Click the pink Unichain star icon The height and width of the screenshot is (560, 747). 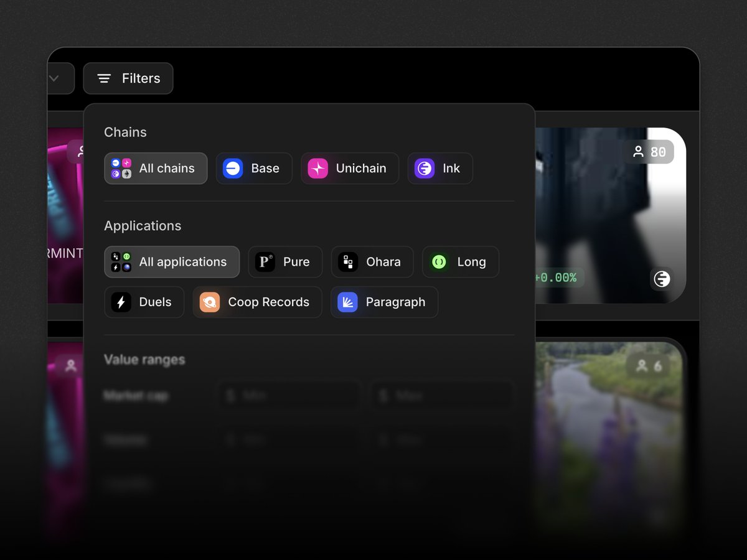point(318,169)
